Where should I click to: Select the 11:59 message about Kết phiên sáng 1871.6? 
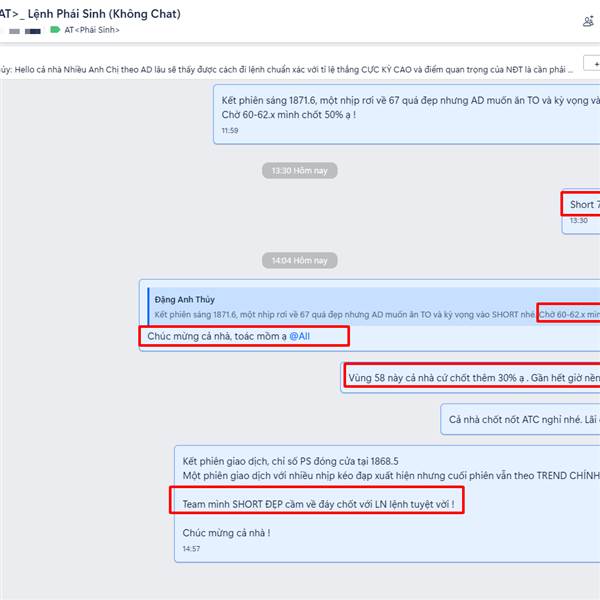(x=406, y=114)
